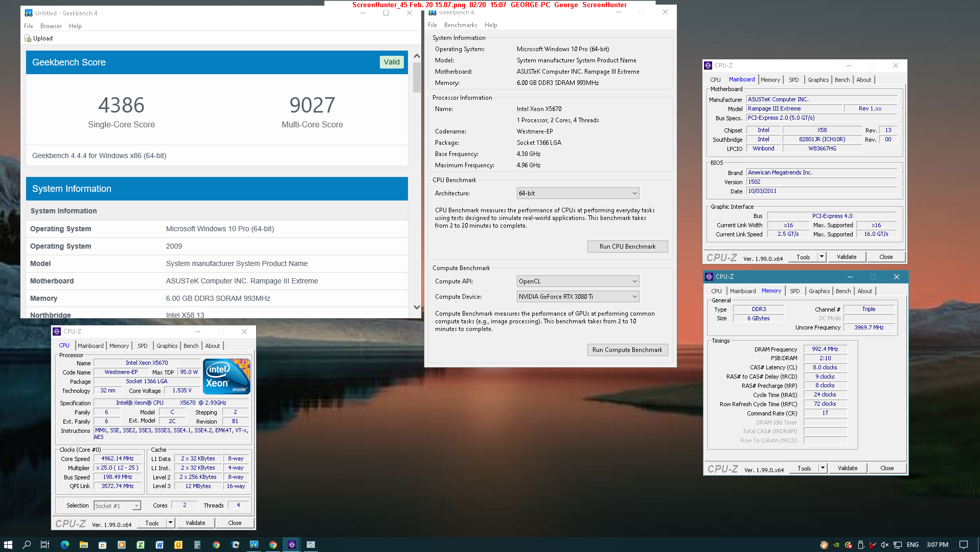Image resolution: width=980 pixels, height=552 pixels.
Task: Click Close in Memory CPU-Z window
Action: coord(887,468)
